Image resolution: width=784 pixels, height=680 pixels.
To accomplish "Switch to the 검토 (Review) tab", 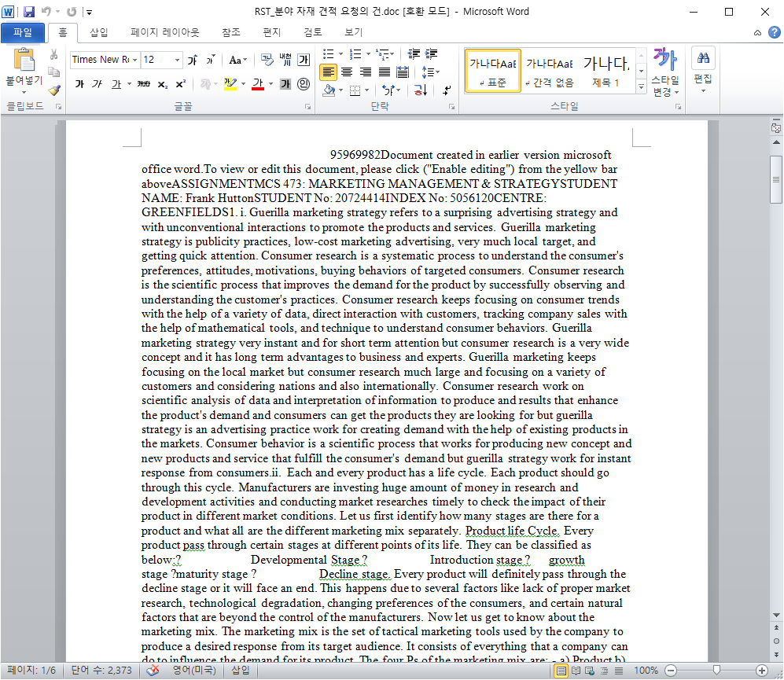I will pyautogui.click(x=312, y=32).
